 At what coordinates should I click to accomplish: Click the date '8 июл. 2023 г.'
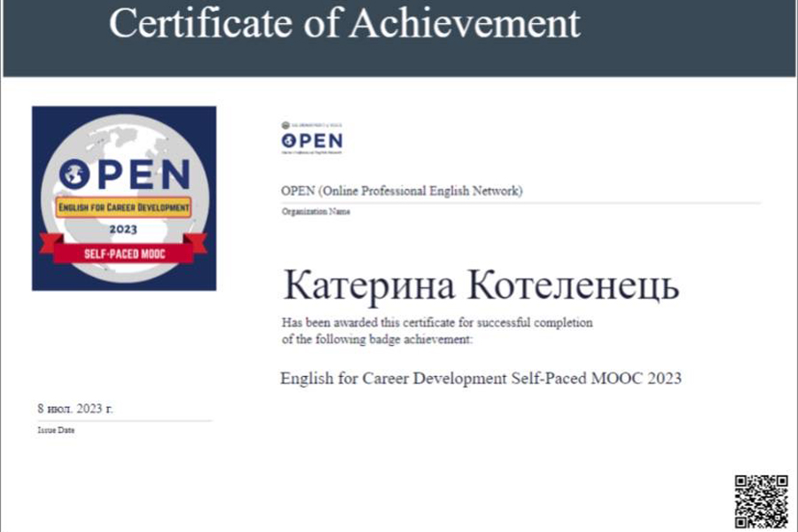(x=75, y=408)
